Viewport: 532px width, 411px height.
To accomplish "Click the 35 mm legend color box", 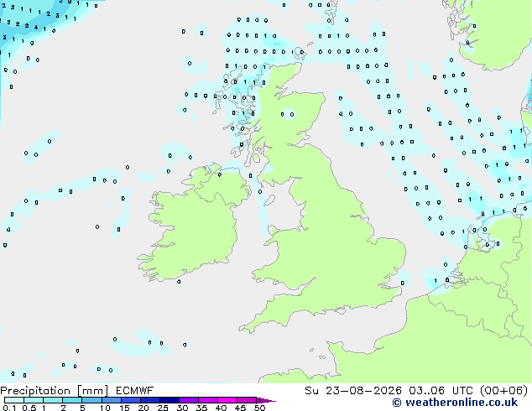I will (x=208, y=400).
